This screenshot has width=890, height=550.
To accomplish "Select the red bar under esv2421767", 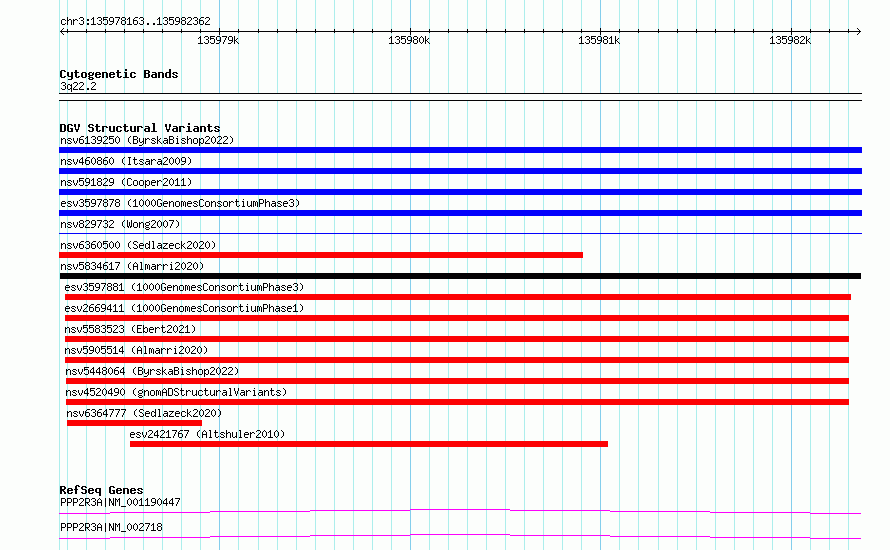I will point(369,444).
